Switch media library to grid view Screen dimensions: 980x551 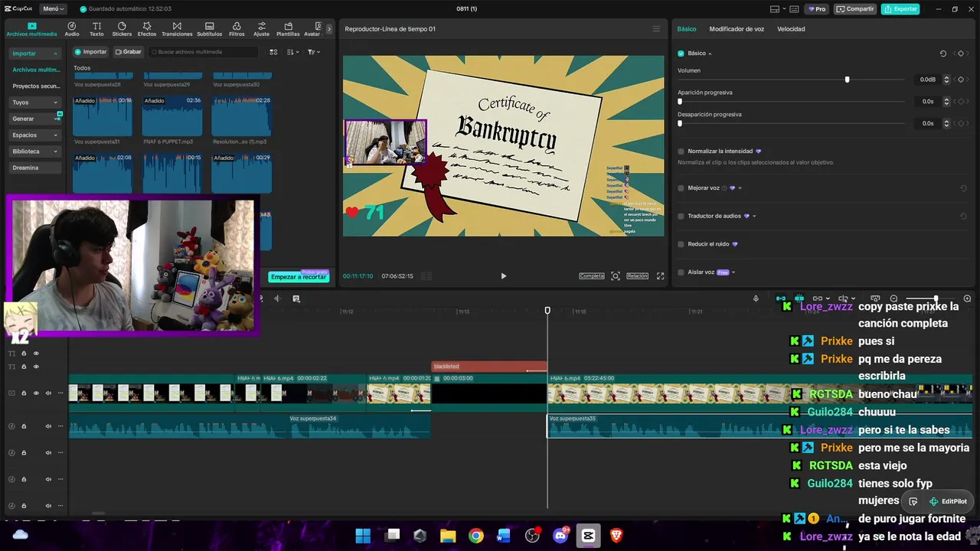[x=273, y=52]
